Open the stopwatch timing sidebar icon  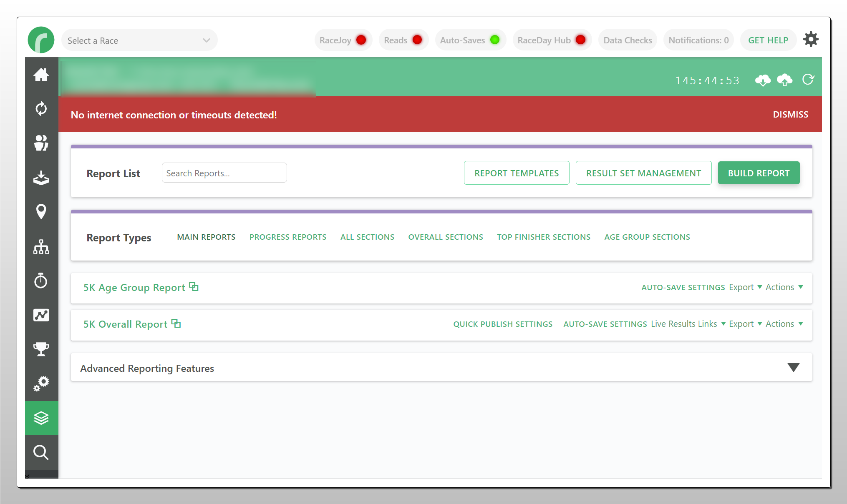pyautogui.click(x=41, y=281)
